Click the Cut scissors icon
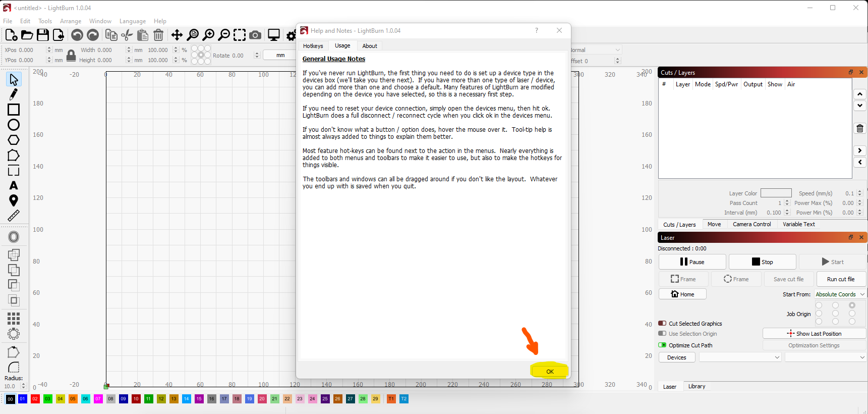The height and width of the screenshot is (414, 868). [x=127, y=35]
